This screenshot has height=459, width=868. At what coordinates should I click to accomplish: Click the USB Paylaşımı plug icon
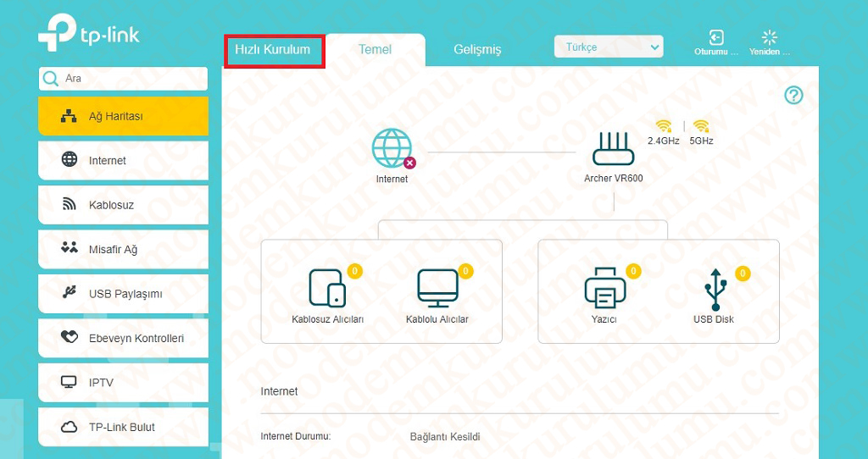point(70,292)
